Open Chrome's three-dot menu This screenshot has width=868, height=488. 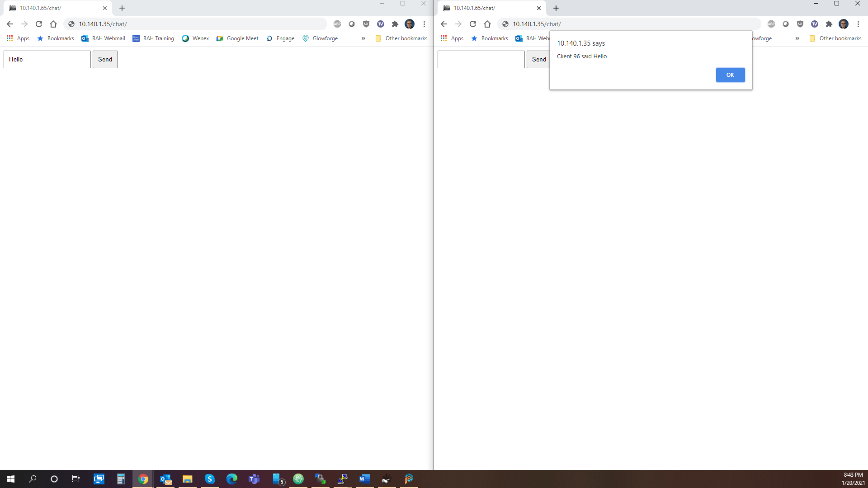(x=424, y=24)
